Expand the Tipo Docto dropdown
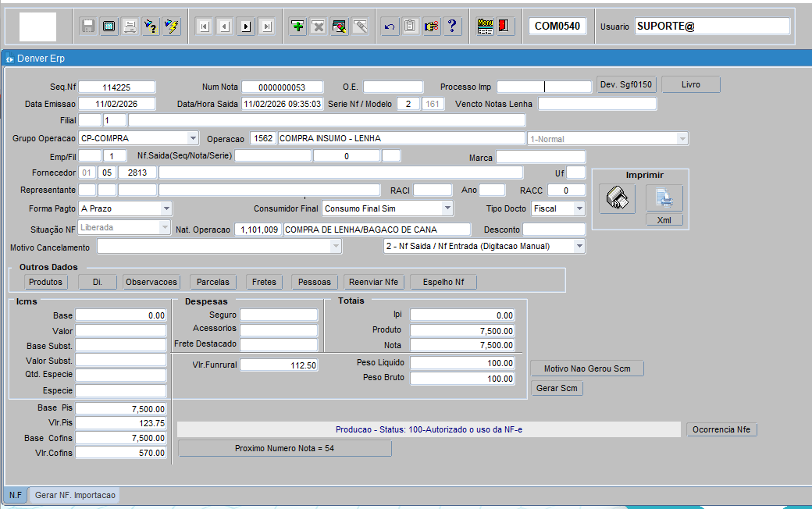Screen dimensions: 812x509 point(579,208)
